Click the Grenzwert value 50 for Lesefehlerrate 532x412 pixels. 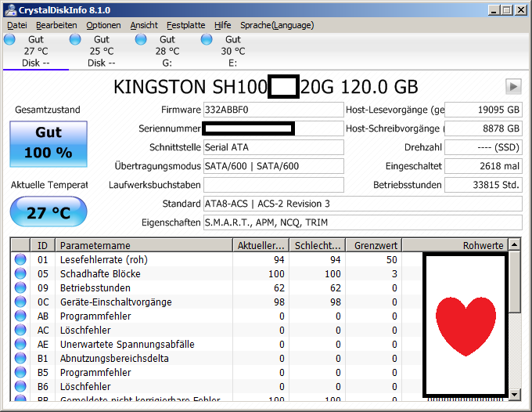391,260
